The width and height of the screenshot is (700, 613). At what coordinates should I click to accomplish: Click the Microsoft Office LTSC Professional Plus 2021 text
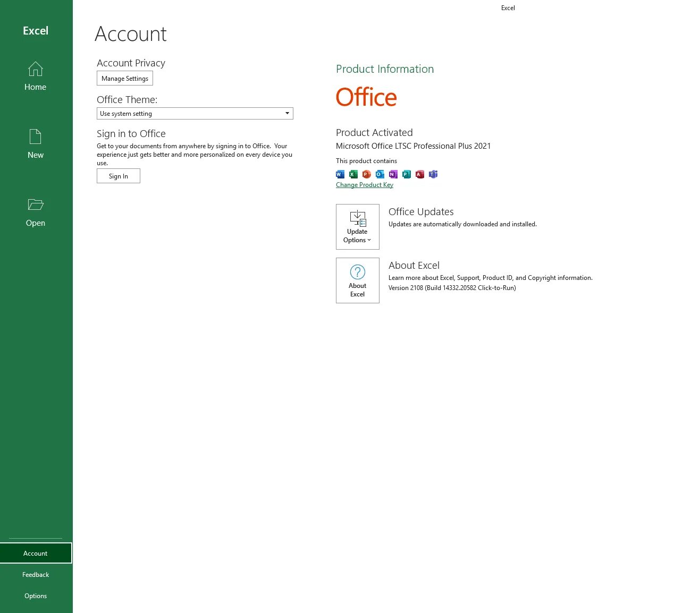(x=414, y=146)
